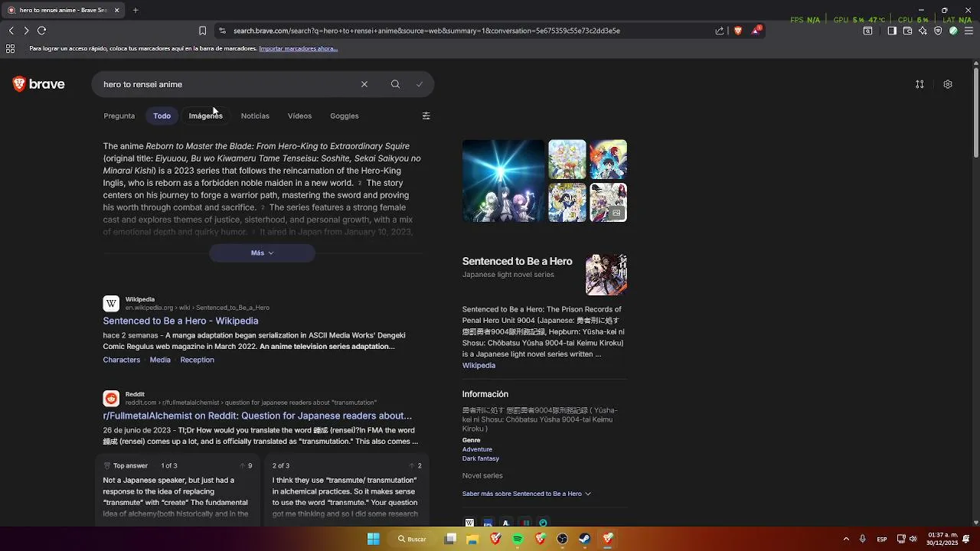Screen dimensions: 980x551
Task: Click 'Importar marcadores ahora...' link
Action: (299, 48)
